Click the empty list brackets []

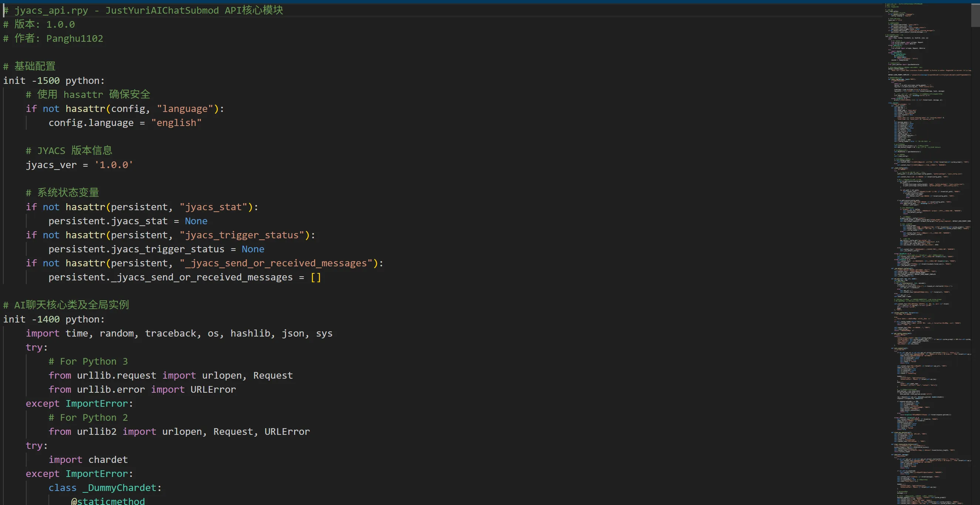pyautogui.click(x=316, y=277)
